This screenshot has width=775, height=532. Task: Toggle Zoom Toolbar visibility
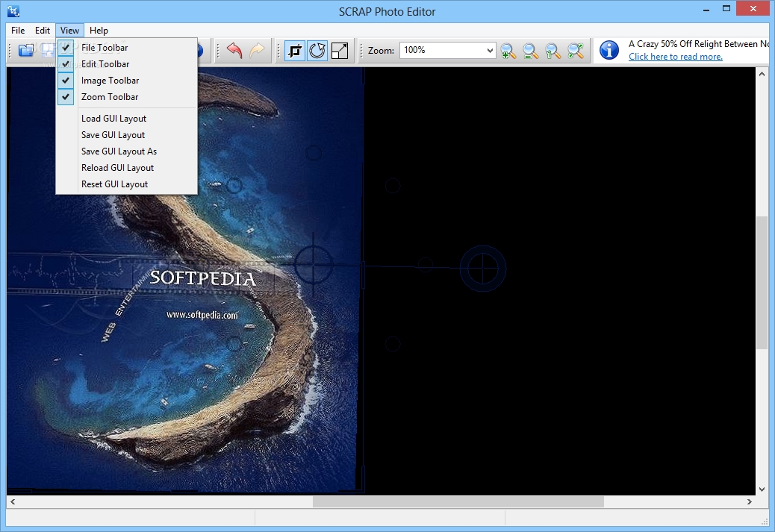[x=126, y=97]
